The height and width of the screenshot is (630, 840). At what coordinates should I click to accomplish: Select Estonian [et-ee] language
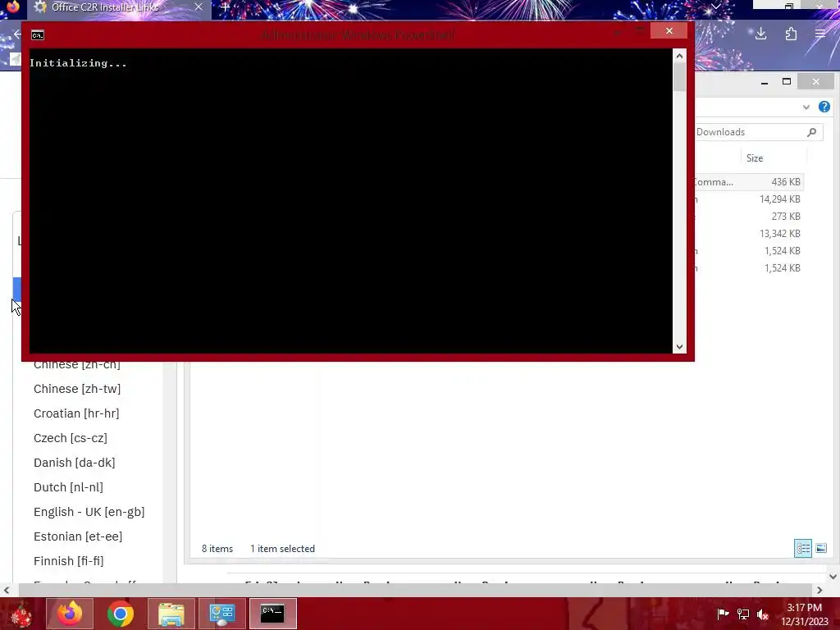[78, 536]
